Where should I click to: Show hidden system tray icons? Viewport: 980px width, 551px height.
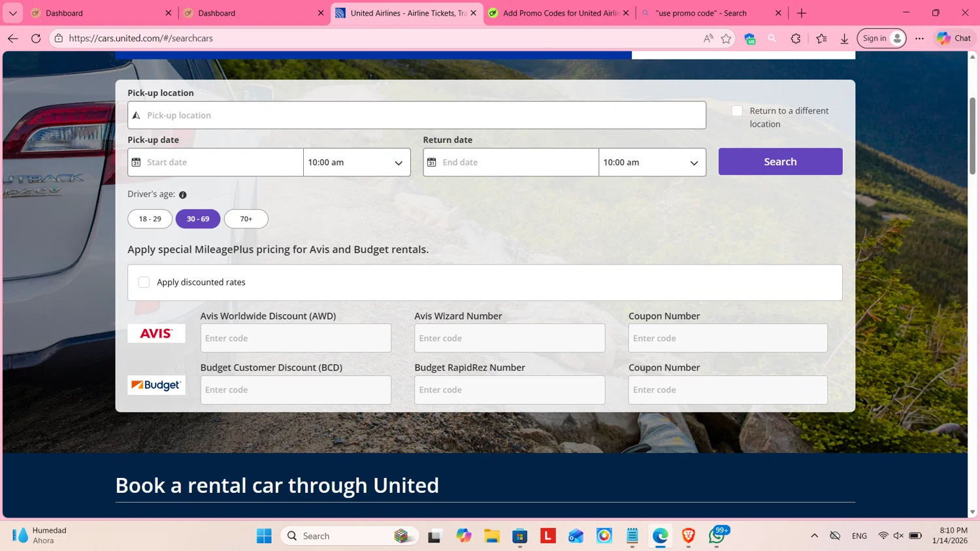[814, 536]
